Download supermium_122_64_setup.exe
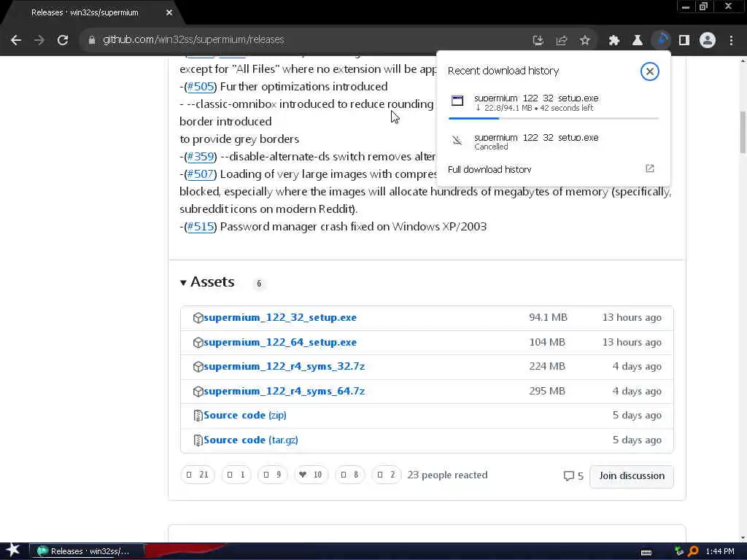Image resolution: width=747 pixels, height=560 pixels. [x=280, y=343]
